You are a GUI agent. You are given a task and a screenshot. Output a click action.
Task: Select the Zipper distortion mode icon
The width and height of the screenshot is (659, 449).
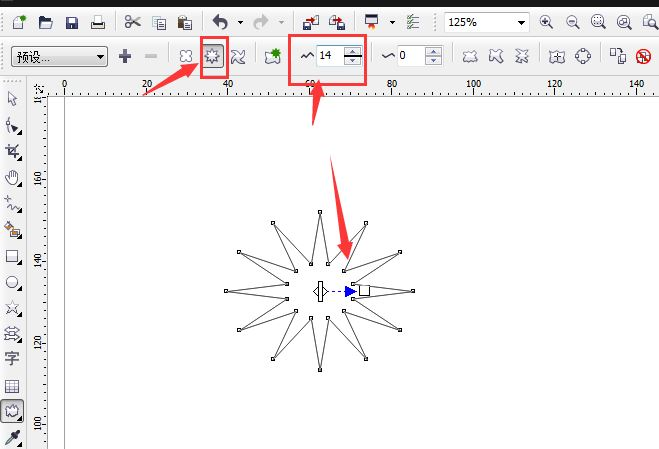212,56
